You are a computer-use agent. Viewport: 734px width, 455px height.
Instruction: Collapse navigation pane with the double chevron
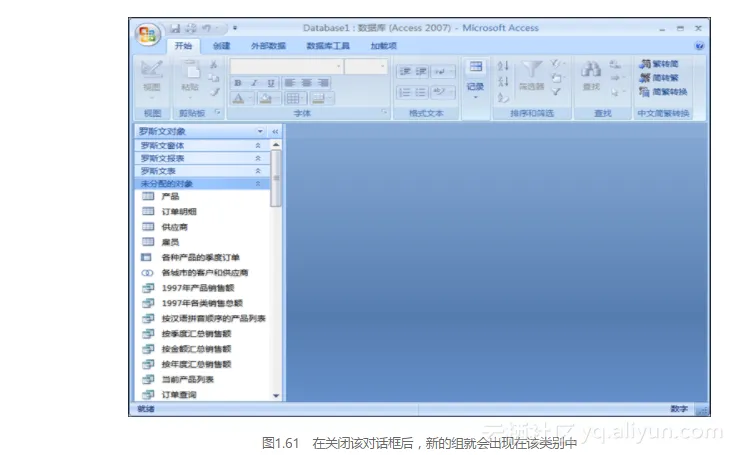(276, 132)
